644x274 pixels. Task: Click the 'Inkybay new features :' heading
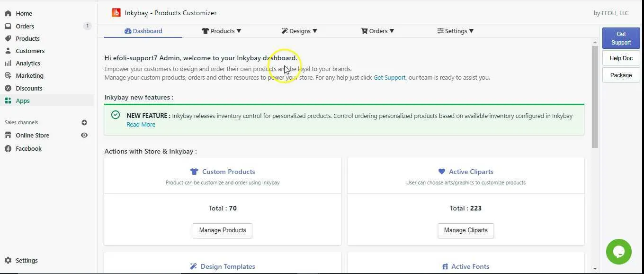click(x=139, y=97)
